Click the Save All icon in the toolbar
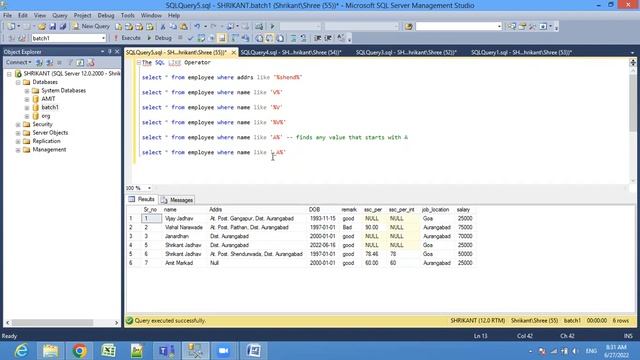This screenshot has width=640, height=360. click(x=63, y=26)
